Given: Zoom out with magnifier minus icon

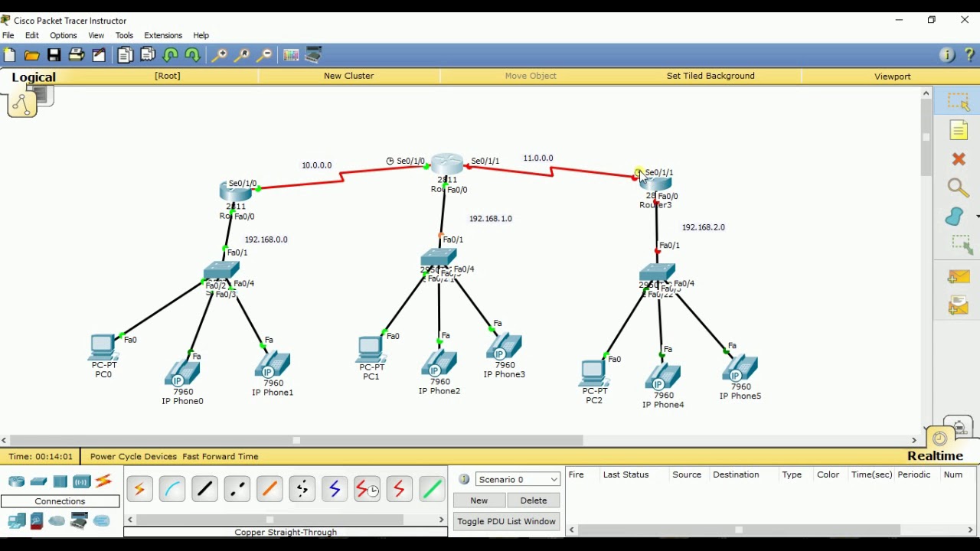Looking at the screenshot, I should (264, 55).
